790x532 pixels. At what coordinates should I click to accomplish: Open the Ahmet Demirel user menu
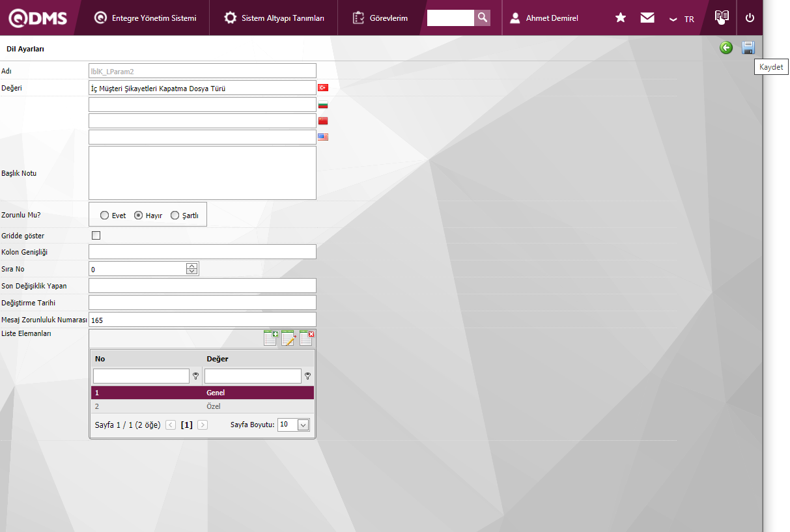[544, 18]
